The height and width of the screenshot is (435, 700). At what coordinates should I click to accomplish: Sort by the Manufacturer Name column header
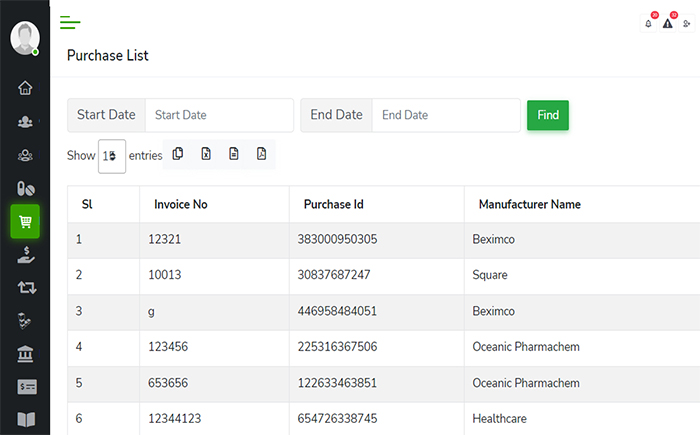529,204
